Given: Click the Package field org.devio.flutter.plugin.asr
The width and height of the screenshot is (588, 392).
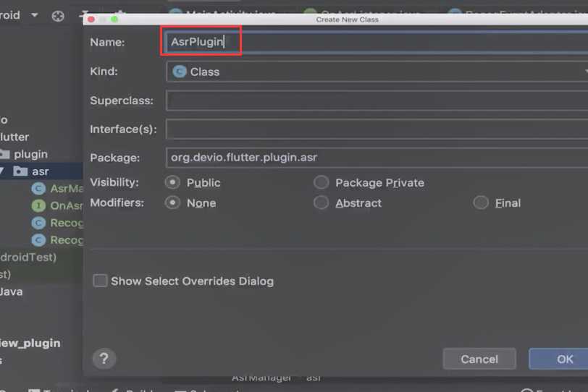Looking at the screenshot, I should click(x=377, y=158).
